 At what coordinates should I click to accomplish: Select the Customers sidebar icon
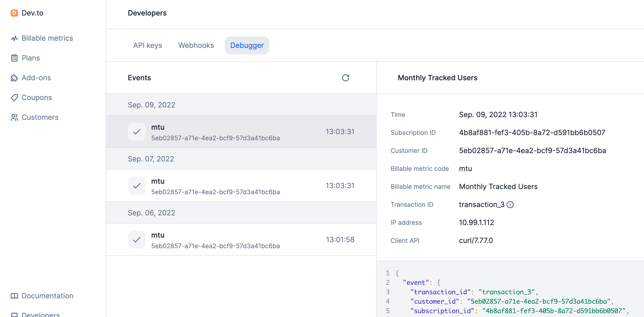[14, 117]
